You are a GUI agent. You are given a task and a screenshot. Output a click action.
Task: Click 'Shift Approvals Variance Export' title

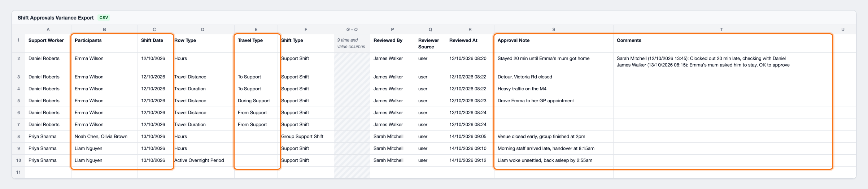[x=56, y=18]
